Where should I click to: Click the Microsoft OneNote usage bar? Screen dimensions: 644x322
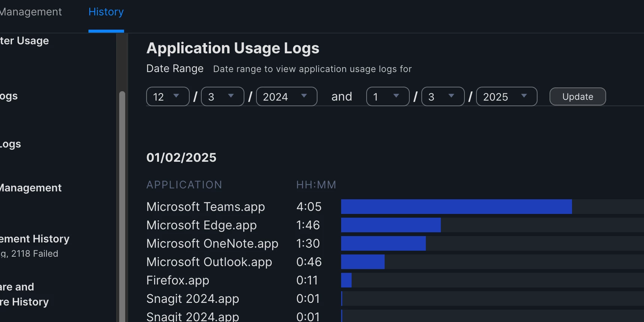point(383,244)
